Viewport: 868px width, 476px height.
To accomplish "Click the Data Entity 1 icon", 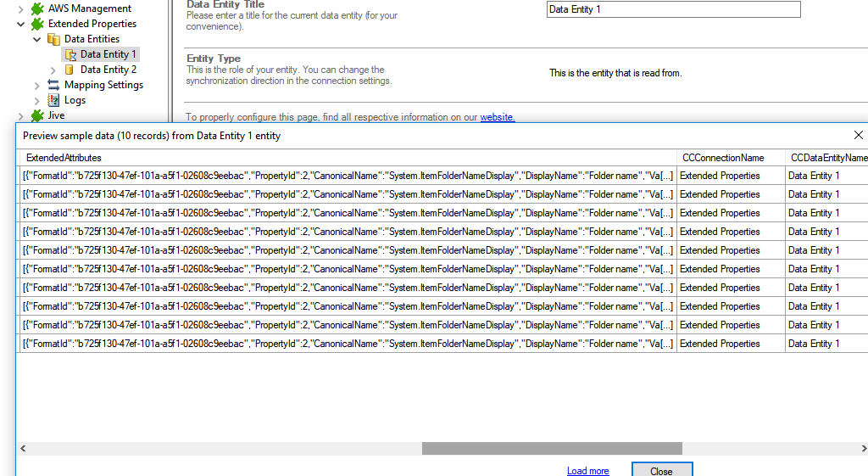I will click(x=70, y=54).
